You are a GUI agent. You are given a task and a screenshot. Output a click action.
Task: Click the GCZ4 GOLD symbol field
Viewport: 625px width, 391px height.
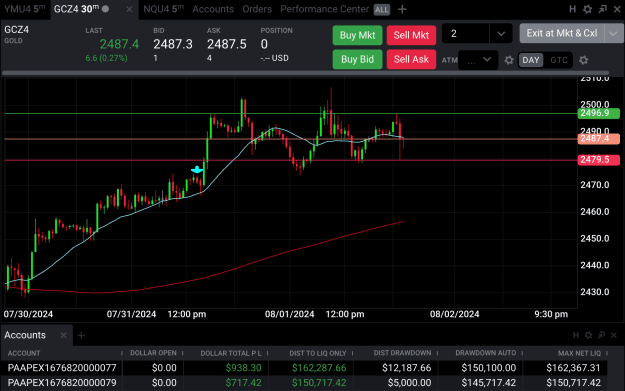(17, 34)
